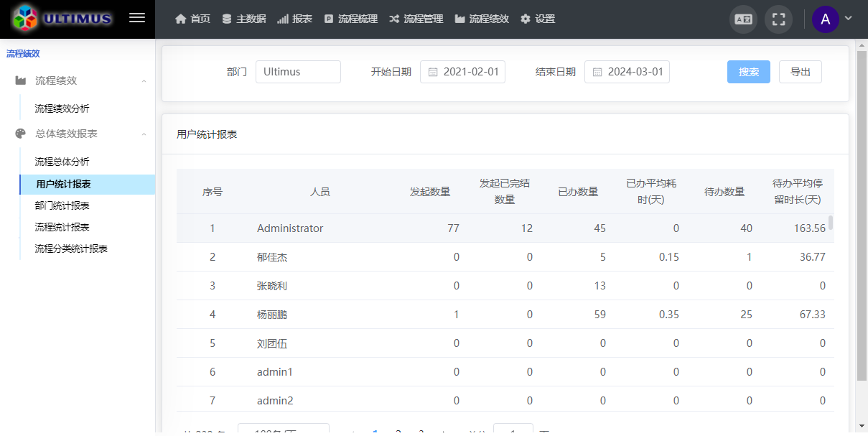Click the 人员 column header

pyautogui.click(x=320, y=192)
